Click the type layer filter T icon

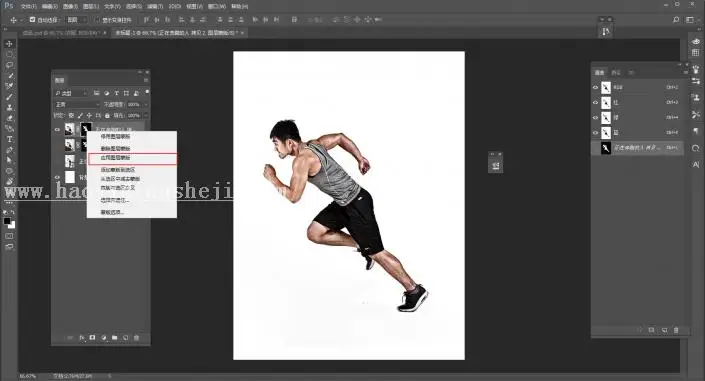pyautogui.click(x=116, y=93)
